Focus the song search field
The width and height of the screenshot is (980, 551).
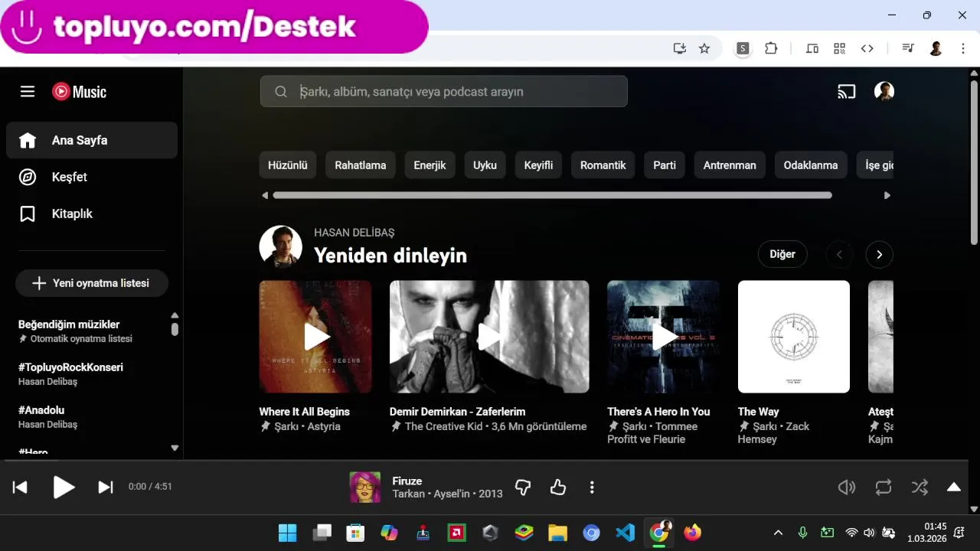point(444,91)
